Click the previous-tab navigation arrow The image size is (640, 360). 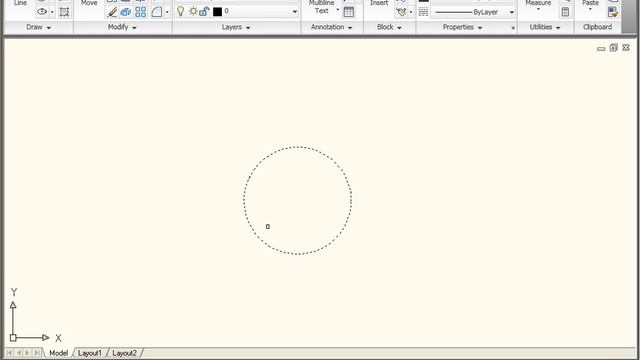[19, 353]
